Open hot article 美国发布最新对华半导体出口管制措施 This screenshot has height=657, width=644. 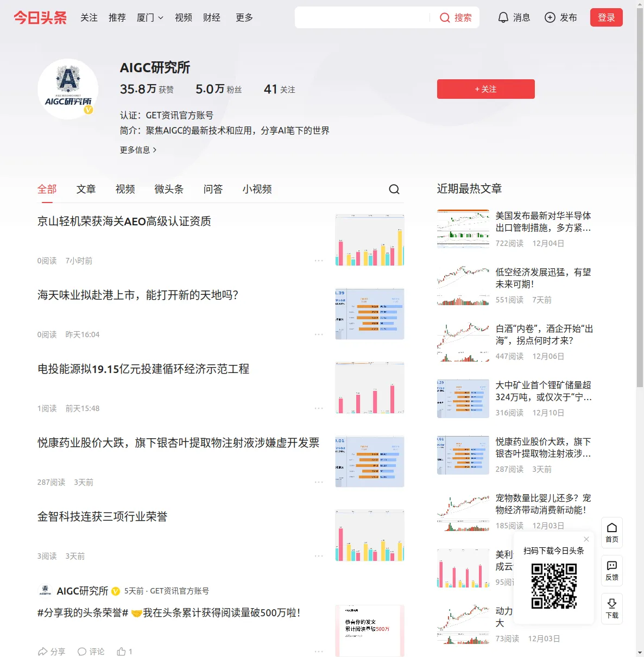[544, 222]
